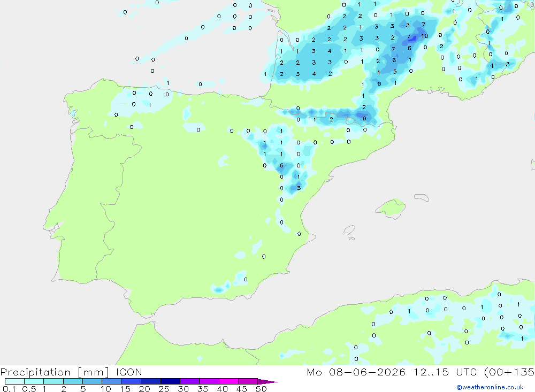Select the 0.1–0.5 mm legend color swatch
This screenshot has height=392, width=535.
click(14, 381)
